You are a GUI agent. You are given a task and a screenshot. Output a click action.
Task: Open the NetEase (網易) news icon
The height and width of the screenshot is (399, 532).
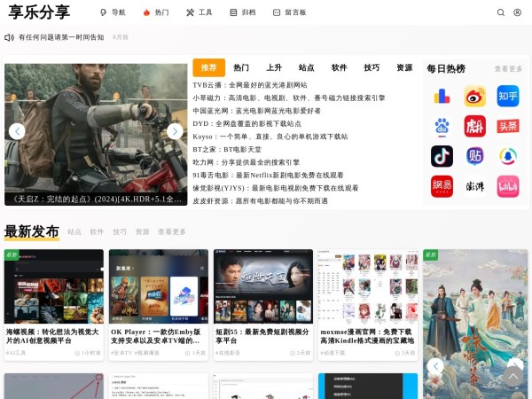442,186
